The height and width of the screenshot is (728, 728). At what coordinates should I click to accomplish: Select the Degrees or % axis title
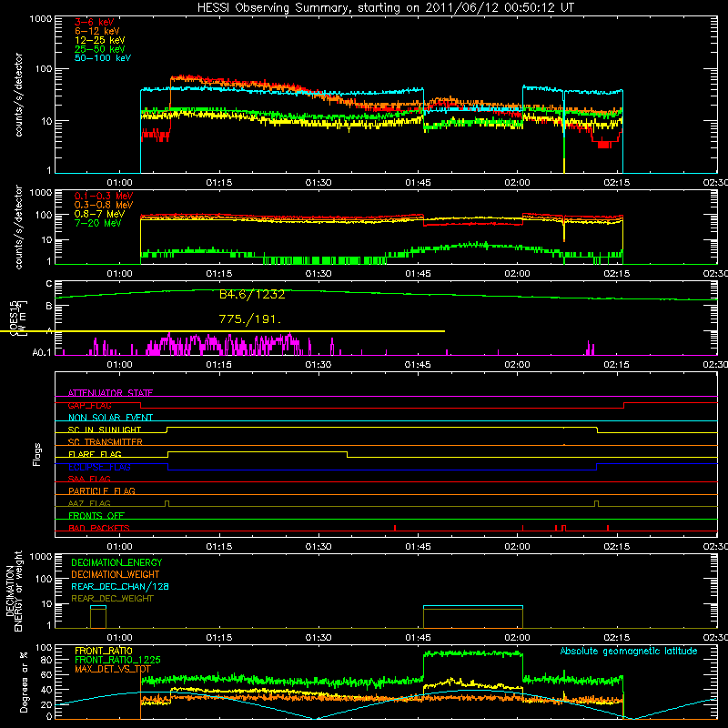pos(24,682)
